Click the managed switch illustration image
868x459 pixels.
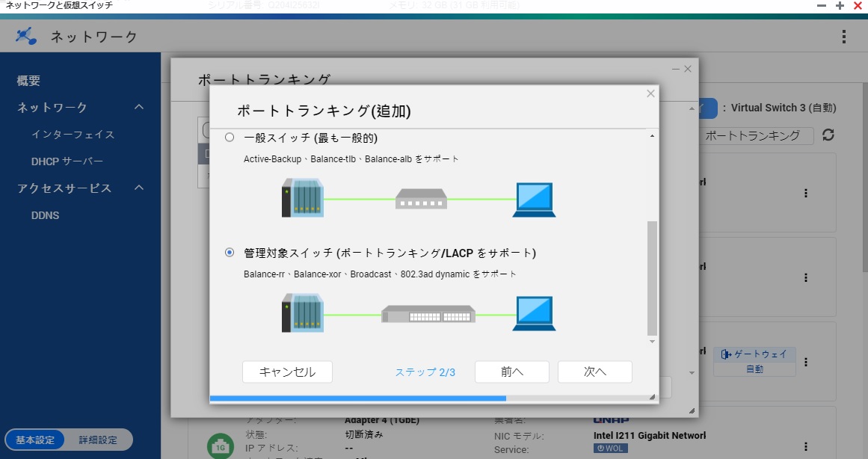428,314
